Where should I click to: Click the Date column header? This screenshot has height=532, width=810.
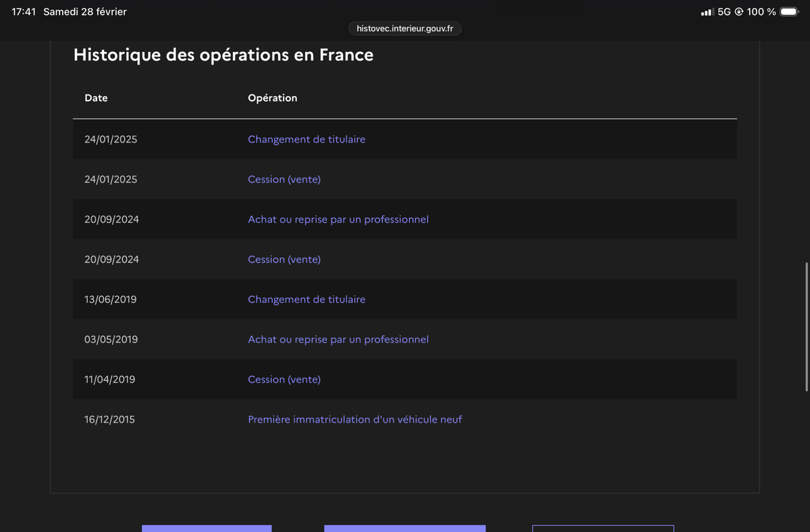pyautogui.click(x=96, y=98)
